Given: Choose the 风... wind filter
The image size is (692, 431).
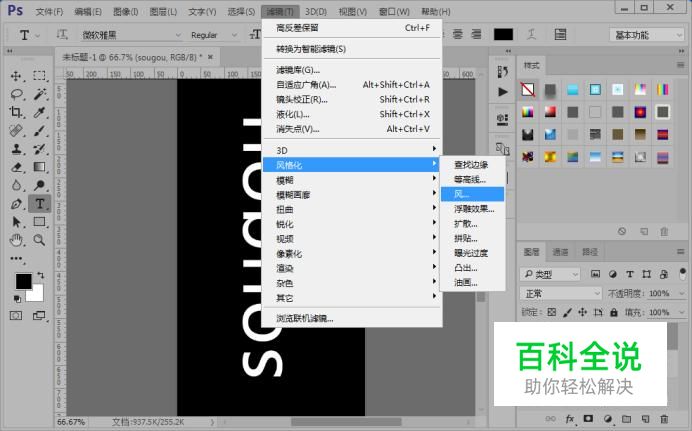Looking at the screenshot, I should 472,194.
